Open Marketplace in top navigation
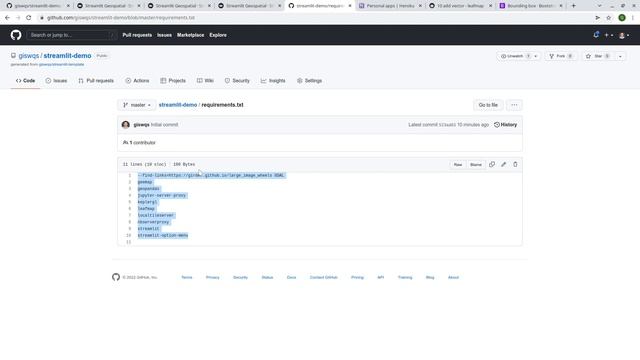The height and width of the screenshot is (360, 640). (191, 35)
